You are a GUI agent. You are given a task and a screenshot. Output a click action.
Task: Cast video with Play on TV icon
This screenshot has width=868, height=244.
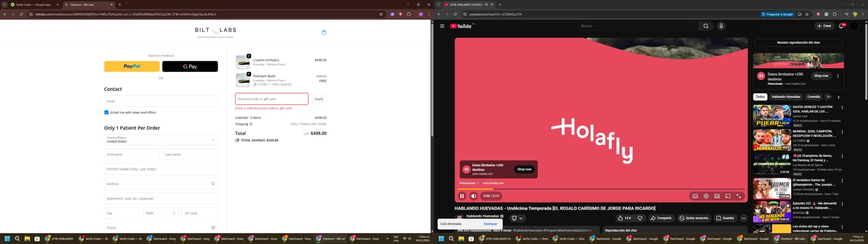(x=728, y=196)
